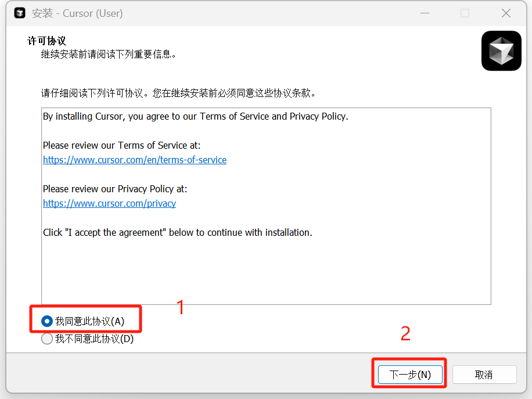Click the Cursor logo in the top-right corner
Image resolution: width=532 pixels, height=399 pixels.
pos(501,51)
